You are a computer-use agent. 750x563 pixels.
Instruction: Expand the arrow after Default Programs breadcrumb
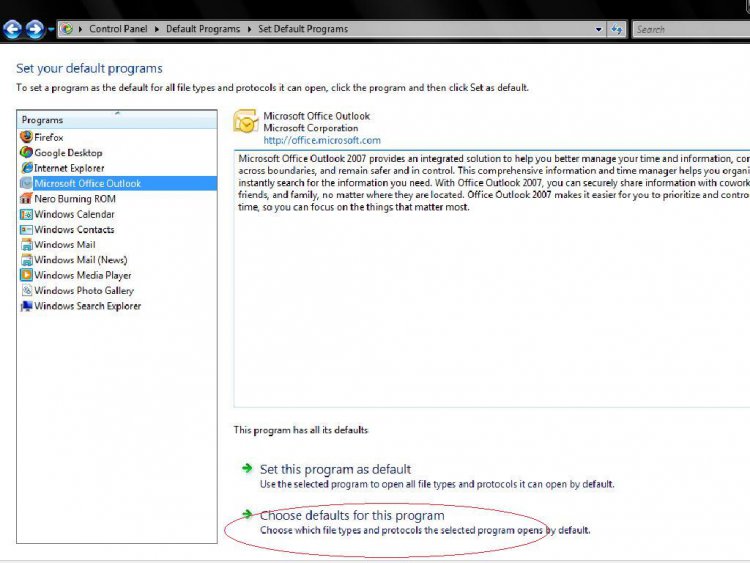point(249,29)
